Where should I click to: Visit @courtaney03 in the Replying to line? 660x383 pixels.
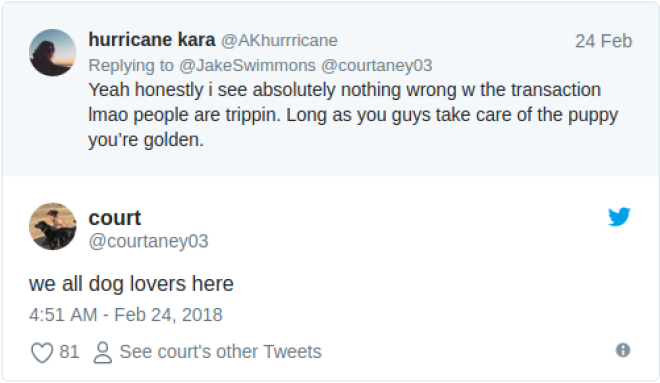tap(377, 66)
